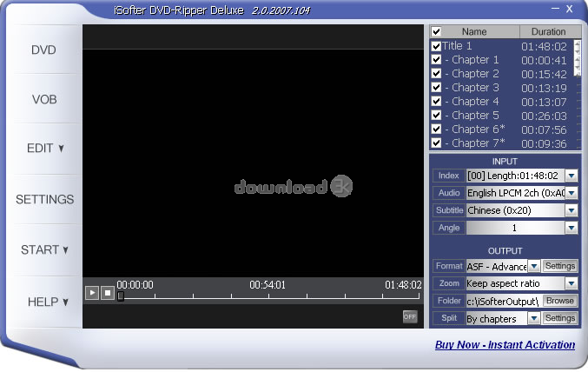Expand the Angle dropdown arrow

click(x=571, y=228)
